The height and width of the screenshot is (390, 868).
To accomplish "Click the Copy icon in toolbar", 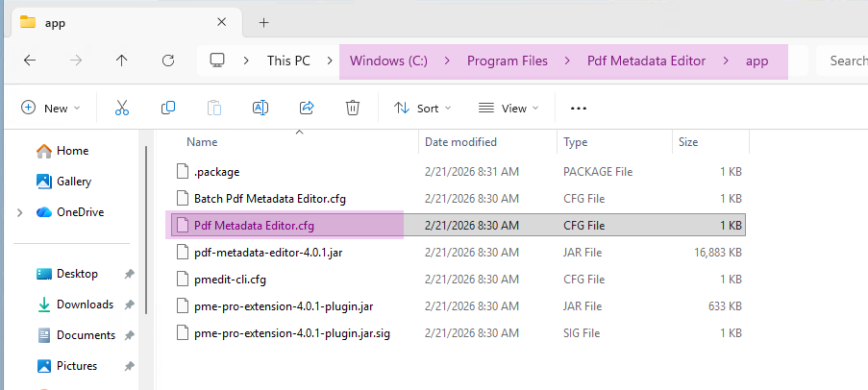I will tap(168, 109).
